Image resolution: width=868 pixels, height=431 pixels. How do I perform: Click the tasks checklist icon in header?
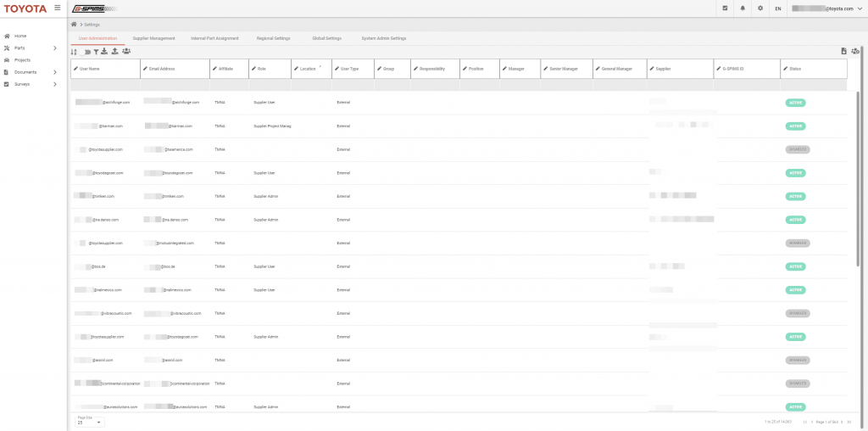click(726, 8)
